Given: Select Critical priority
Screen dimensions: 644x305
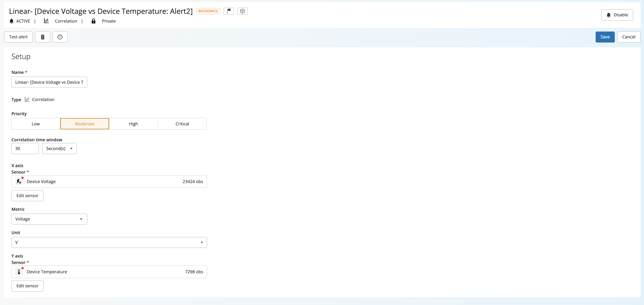Looking at the screenshot, I should (182, 124).
